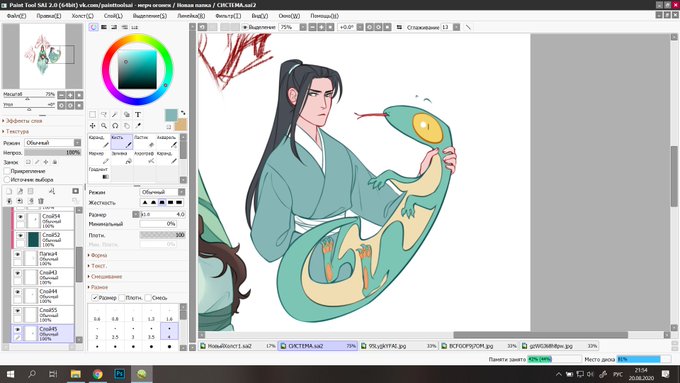The height and width of the screenshot is (383, 680).
Task: Adjust the layer Непроз. opacity slider
Action: 53,153
